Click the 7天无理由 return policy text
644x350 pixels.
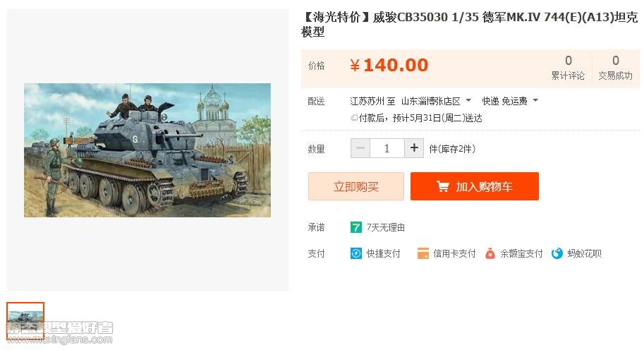385,227
